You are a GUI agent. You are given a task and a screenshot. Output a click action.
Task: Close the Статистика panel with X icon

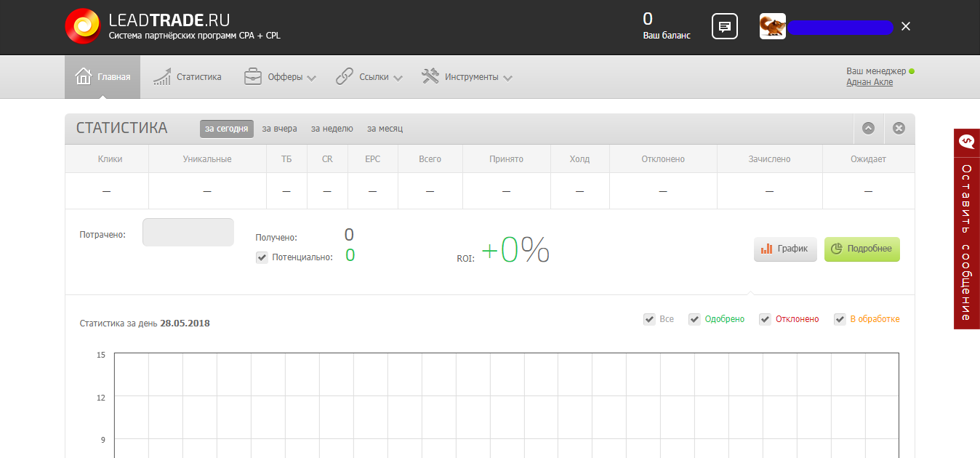pyautogui.click(x=899, y=129)
